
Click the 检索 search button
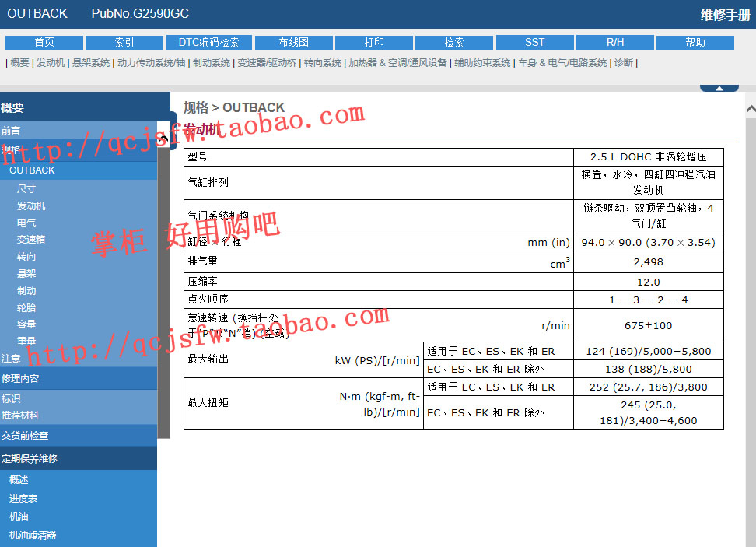coord(454,43)
